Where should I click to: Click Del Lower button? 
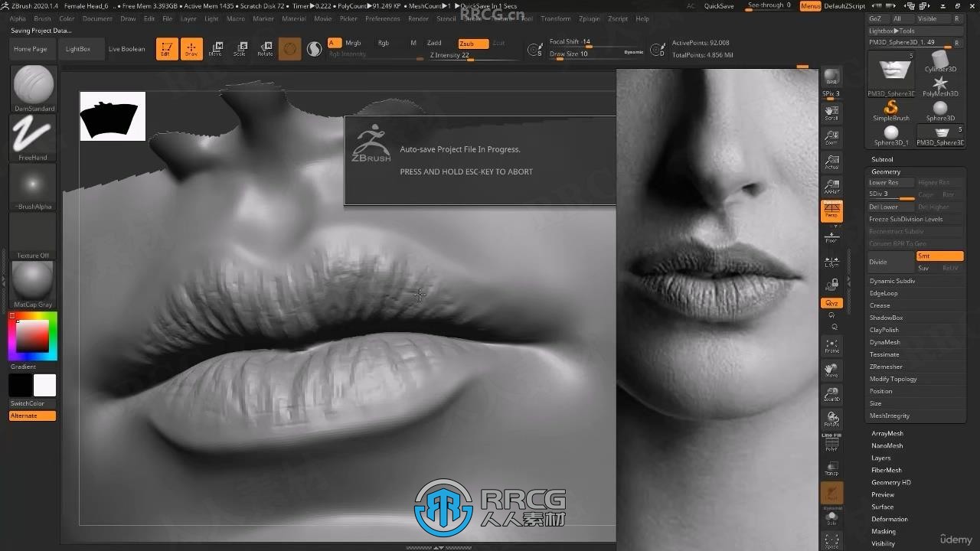click(891, 207)
